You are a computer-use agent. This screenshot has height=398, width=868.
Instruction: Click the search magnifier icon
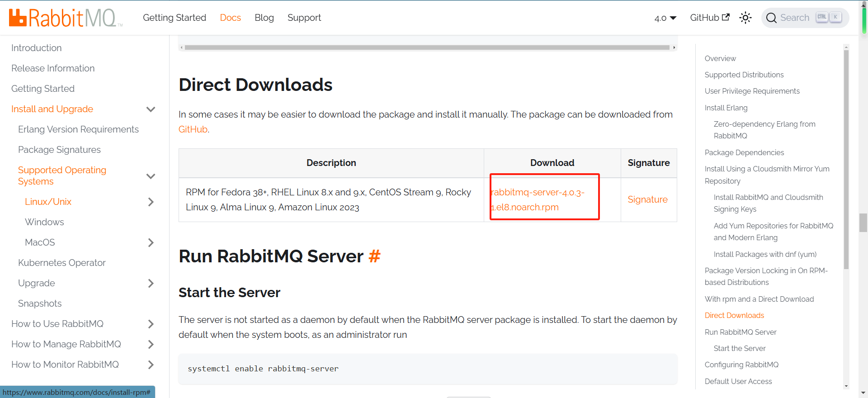click(772, 18)
